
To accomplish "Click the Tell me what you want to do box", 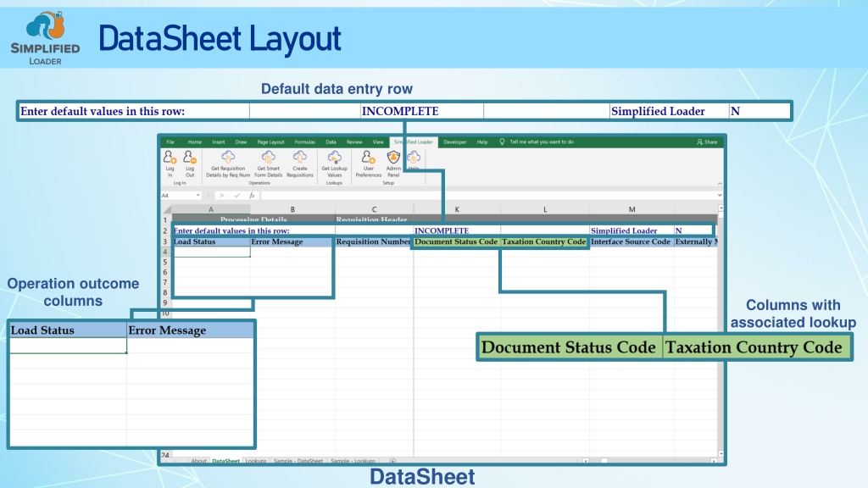I will coord(542,142).
